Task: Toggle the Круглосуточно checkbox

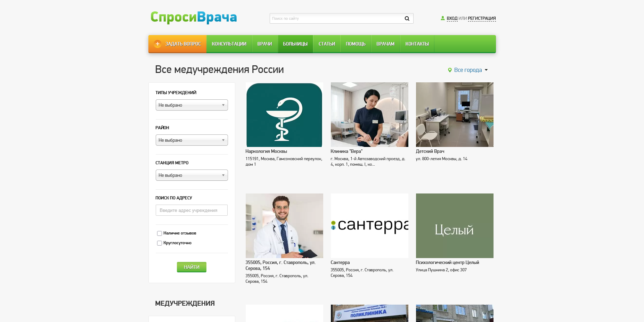Action: (x=160, y=243)
